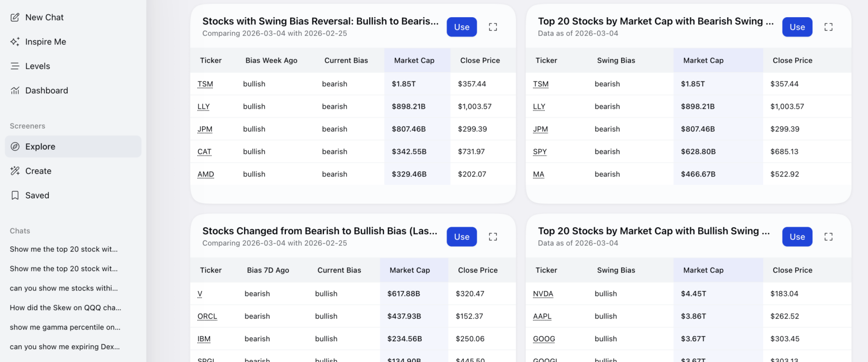Open the Create screener page
This screenshot has height=362, width=868.
(x=73, y=171)
